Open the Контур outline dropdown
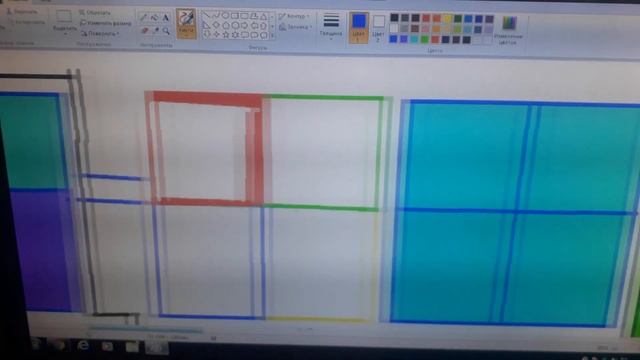Viewport: 640px width, 360px height. point(294,16)
